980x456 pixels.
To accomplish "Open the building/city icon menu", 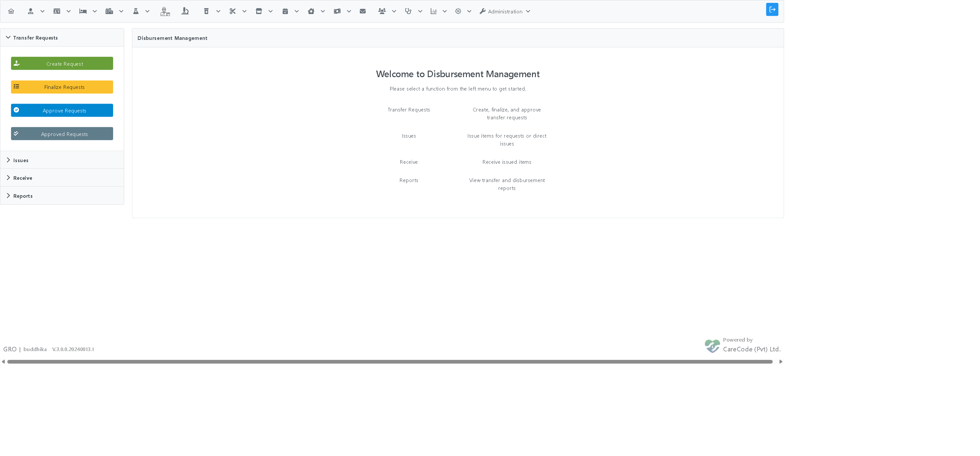I will (109, 11).
